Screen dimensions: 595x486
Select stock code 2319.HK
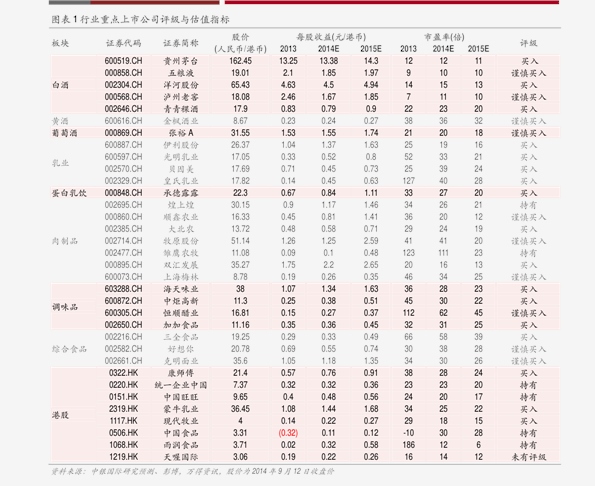point(123,409)
